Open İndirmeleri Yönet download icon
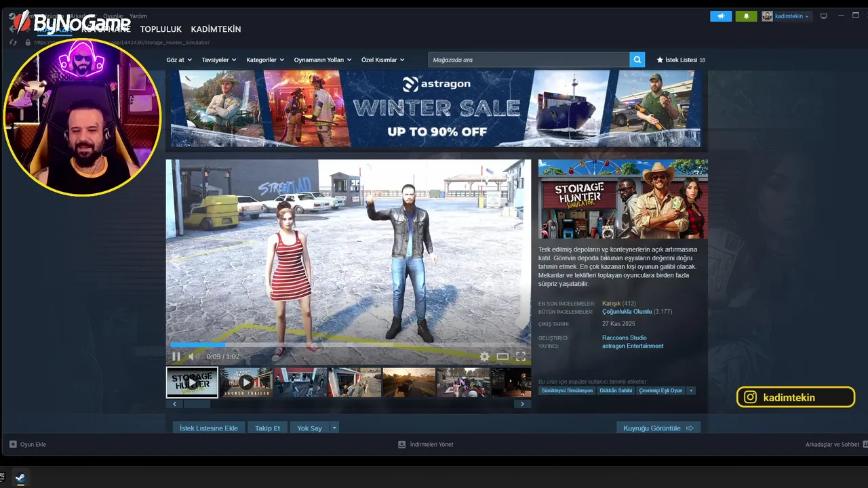Viewport: 868px width, 488px height. pyautogui.click(x=401, y=445)
